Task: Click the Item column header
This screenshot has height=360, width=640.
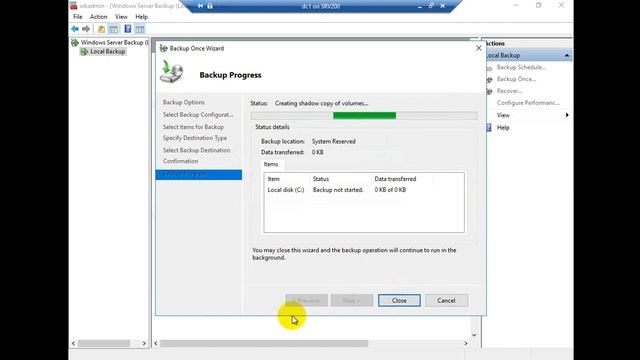Action: tap(273, 179)
